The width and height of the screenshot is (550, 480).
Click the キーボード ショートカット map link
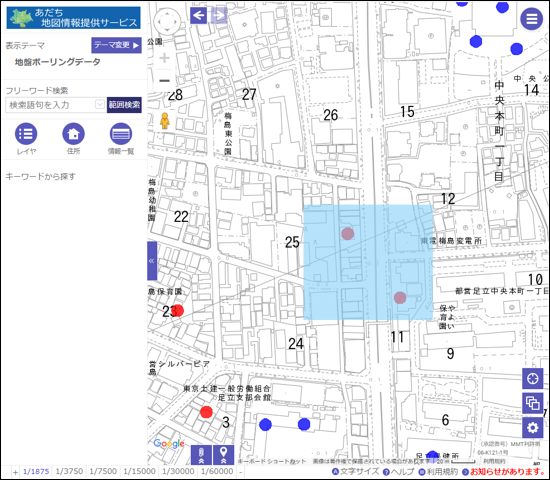click(x=272, y=461)
